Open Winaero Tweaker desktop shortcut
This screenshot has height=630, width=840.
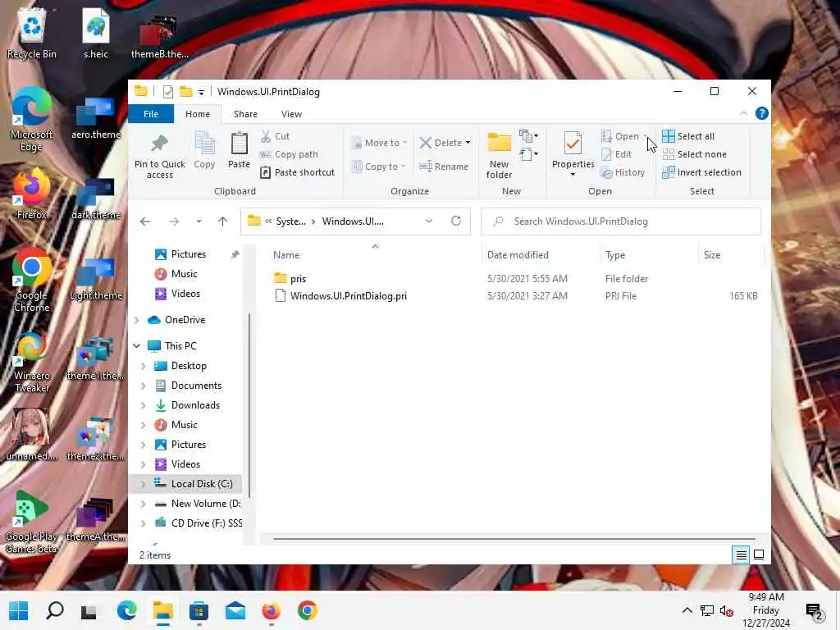coord(32,362)
